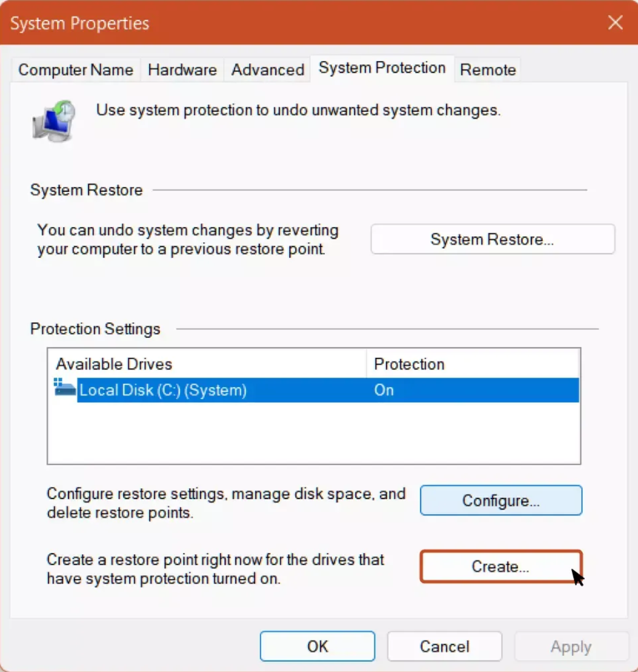Click the Available Drives column header

click(114, 364)
